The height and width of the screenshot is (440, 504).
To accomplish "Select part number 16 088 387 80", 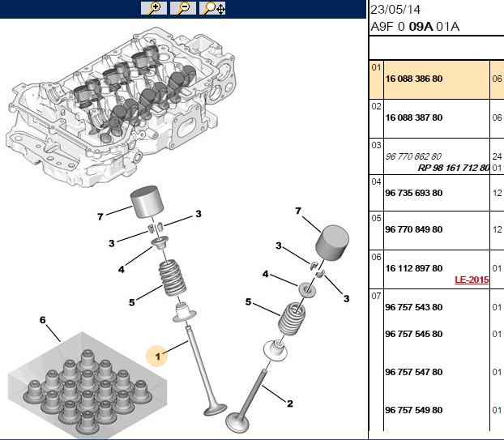I will tap(414, 117).
